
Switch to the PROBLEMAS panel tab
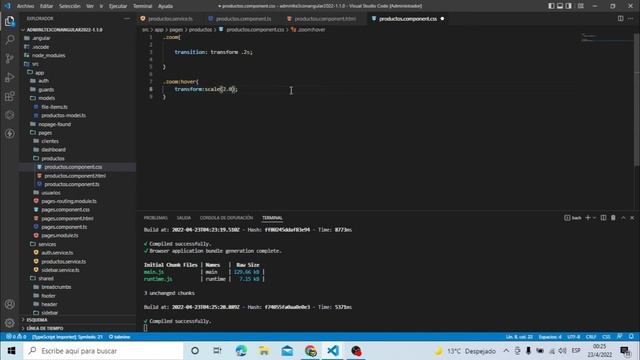point(156,218)
